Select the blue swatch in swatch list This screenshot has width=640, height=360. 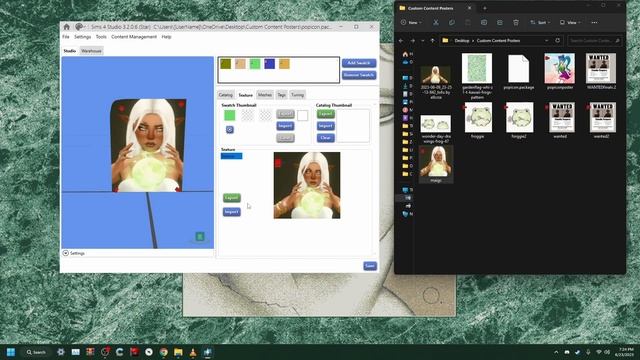click(x=269, y=64)
